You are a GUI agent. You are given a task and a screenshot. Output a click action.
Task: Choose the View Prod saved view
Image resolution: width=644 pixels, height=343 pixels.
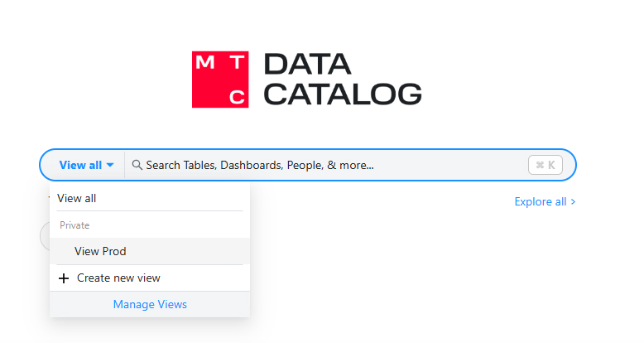100,251
